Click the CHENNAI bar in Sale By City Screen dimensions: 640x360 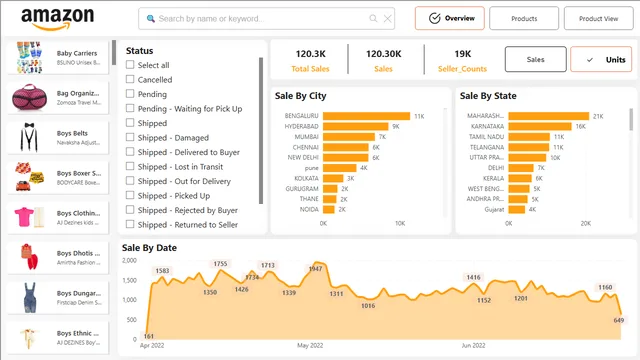point(345,147)
